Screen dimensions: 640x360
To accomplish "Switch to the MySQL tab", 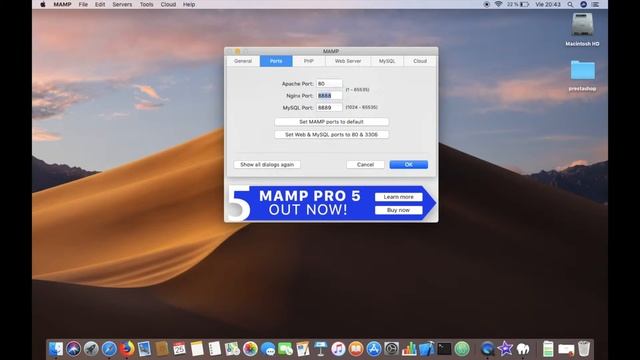I will click(387, 61).
